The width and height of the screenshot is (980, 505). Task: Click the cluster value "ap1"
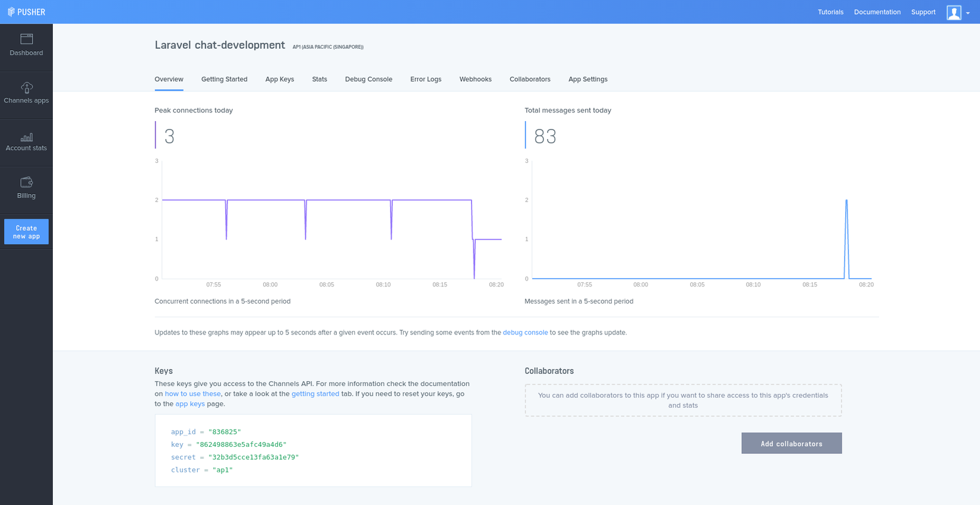click(223, 470)
